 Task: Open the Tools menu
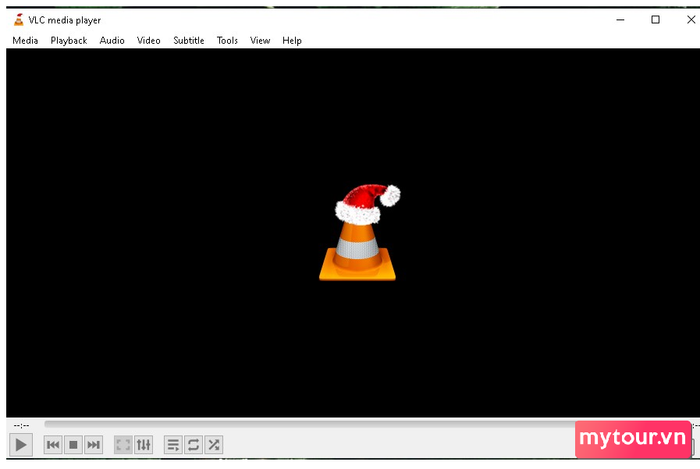(x=227, y=41)
